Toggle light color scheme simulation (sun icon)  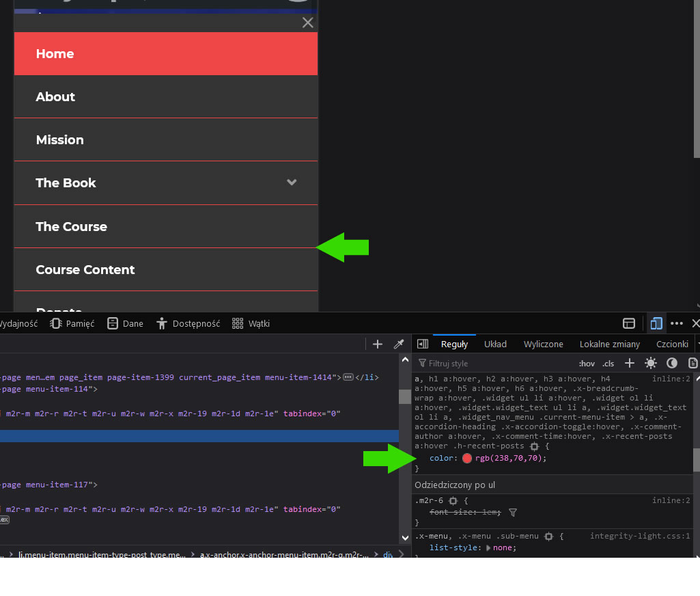click(651, 363)
